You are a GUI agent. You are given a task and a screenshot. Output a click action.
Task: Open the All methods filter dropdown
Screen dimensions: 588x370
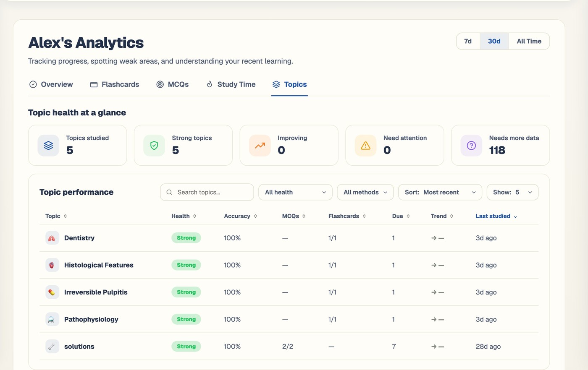(x=365, y=192)
